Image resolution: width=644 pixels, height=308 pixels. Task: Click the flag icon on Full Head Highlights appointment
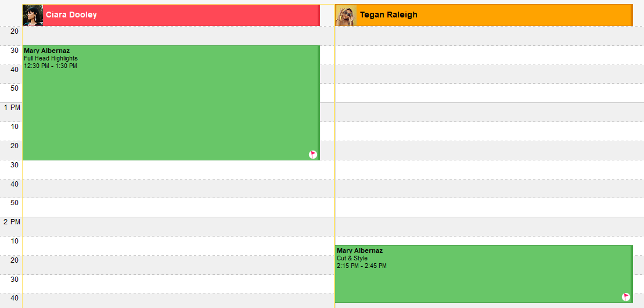313,155
